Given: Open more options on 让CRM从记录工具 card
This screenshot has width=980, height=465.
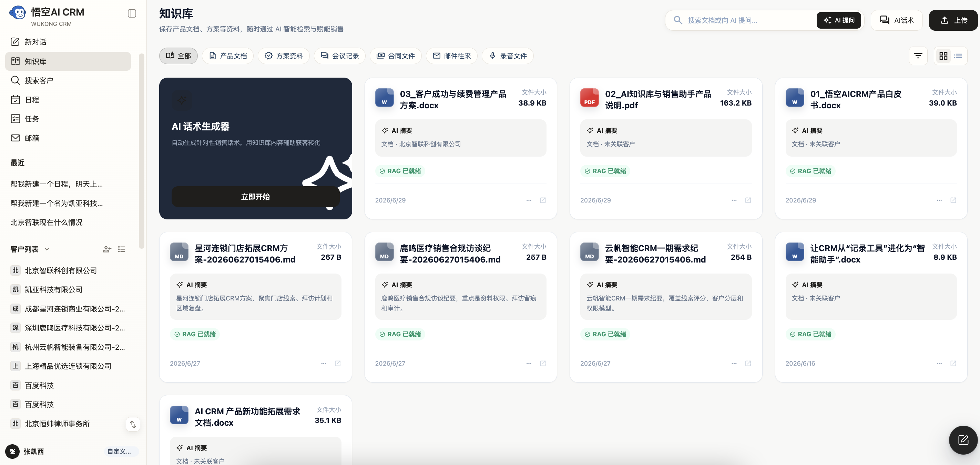Looking at the screenshot, I should (x=939, y=363).
